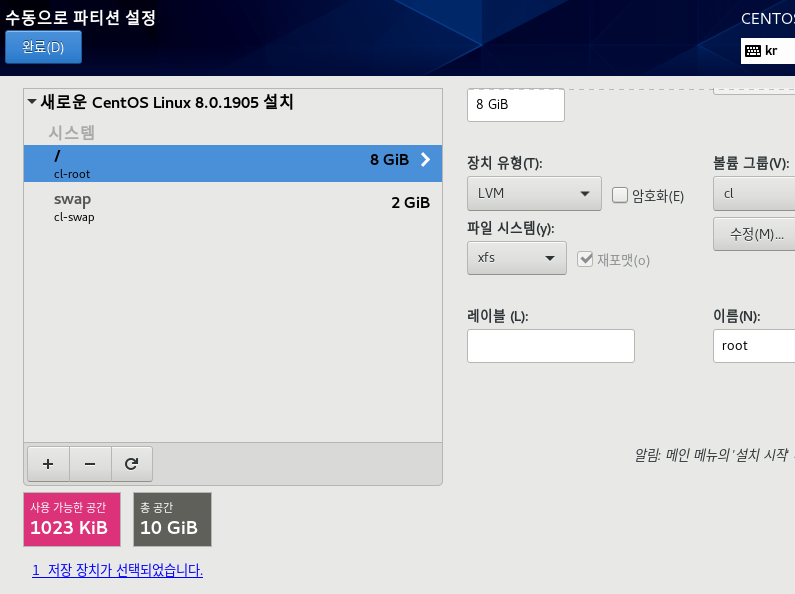Click the 8 GiB capacity input field

coord(516,105)
